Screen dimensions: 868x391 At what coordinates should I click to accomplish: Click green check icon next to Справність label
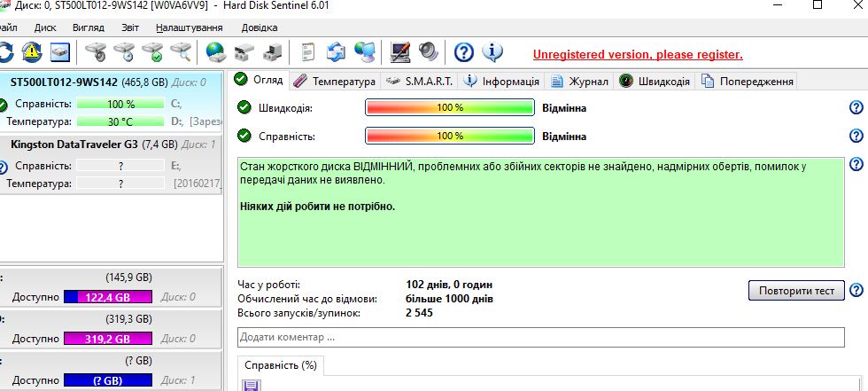pos(244,136)
